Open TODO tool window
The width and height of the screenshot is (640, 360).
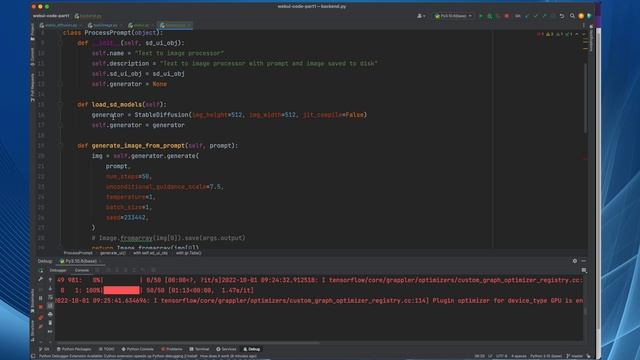tap(107, 349)
